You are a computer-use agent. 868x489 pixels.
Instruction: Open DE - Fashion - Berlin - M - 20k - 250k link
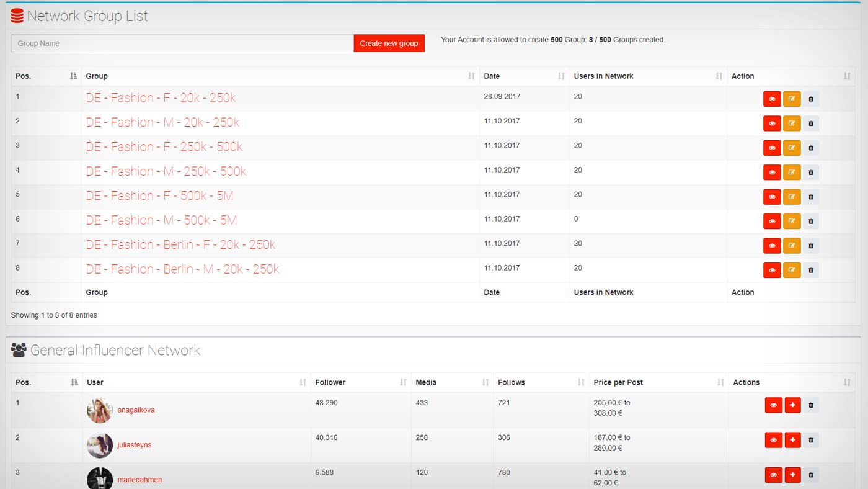point(182,269)
